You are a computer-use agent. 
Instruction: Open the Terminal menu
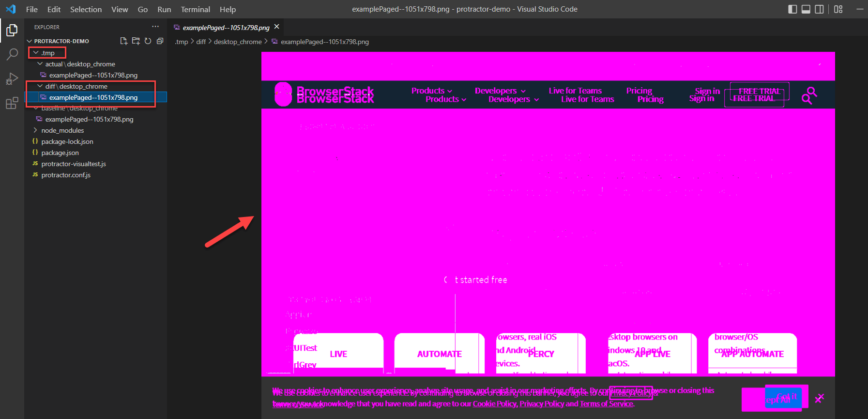(x=196, y=9)
